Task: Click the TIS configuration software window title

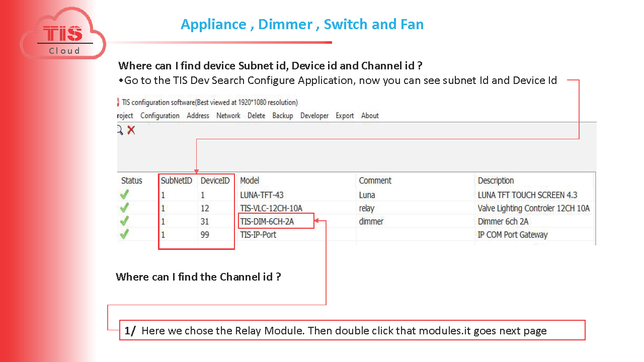Action: coord(210,102)
